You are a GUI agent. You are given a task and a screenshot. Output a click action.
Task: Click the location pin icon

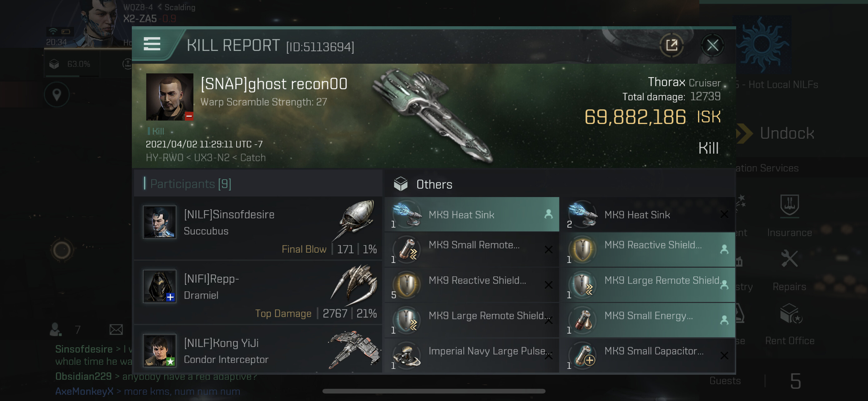[57, 95]
